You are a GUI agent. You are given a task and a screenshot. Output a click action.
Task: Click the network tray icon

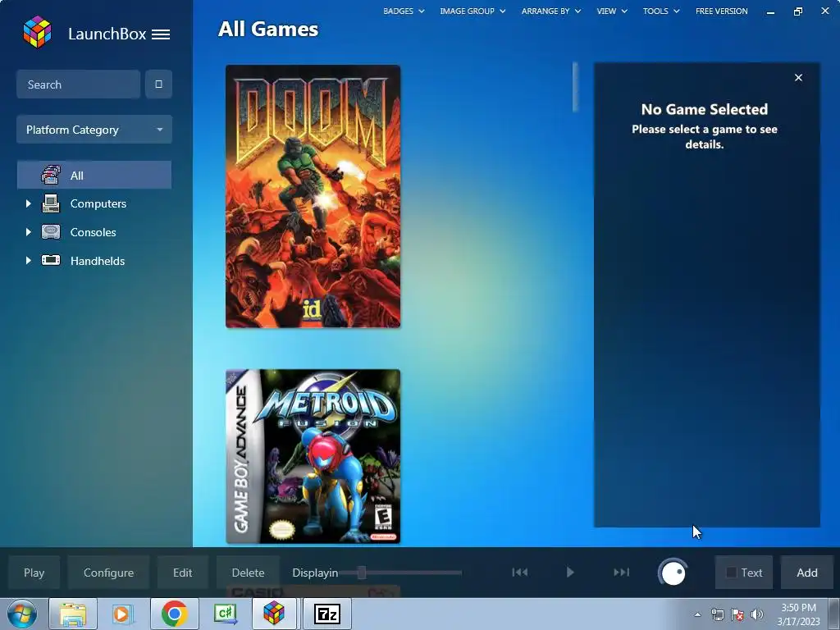coord(717,615)
